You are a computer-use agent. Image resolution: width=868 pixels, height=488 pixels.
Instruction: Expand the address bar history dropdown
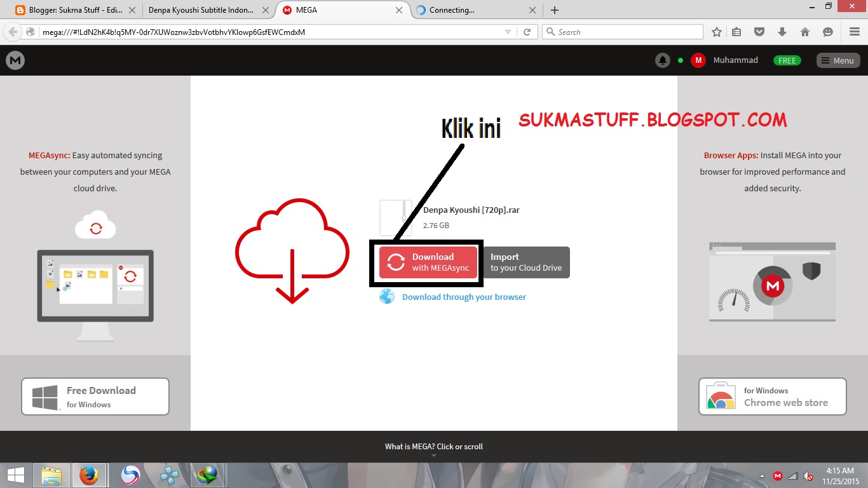click(508, 31)
